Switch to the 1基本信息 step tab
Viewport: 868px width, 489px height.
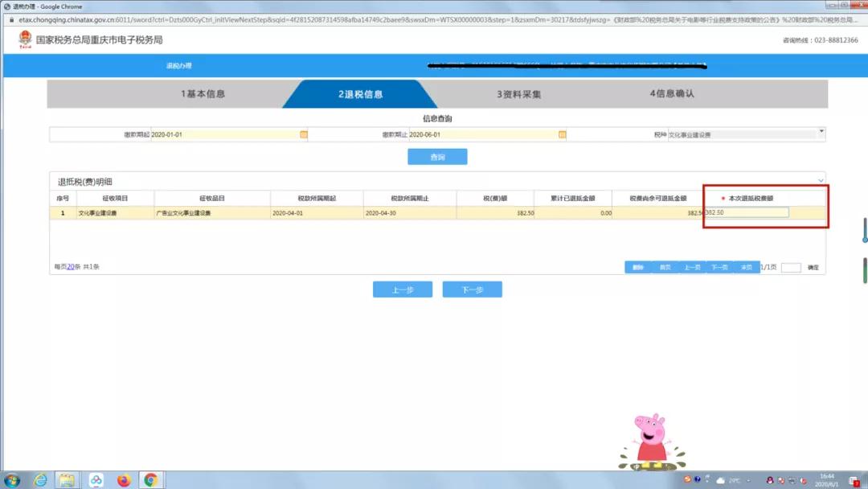tap(203, 94)
